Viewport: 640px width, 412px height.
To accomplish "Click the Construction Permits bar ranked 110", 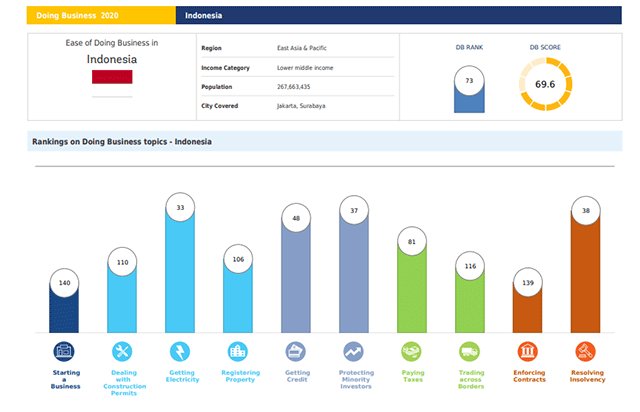I will click(122, 290).
